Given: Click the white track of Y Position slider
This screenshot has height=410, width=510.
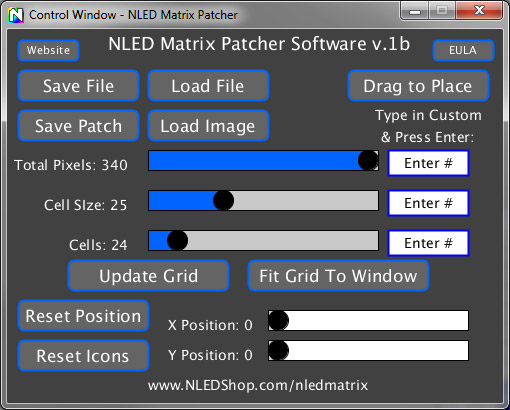Looking at the screenshot, I should click(378, 350).
